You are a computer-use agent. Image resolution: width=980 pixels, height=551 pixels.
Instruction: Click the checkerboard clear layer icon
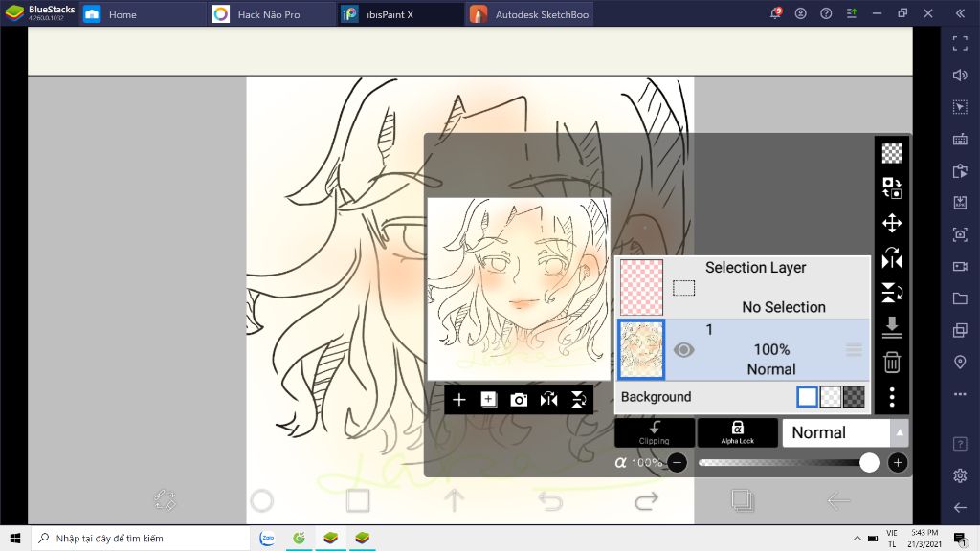pyautogui.click(x=892, y=153)
